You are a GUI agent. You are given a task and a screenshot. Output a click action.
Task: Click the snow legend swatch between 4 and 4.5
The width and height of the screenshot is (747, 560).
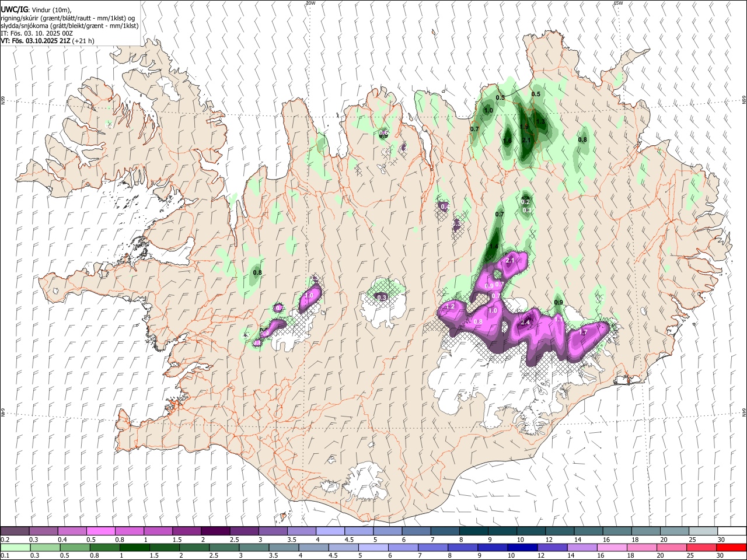point(329,531)
